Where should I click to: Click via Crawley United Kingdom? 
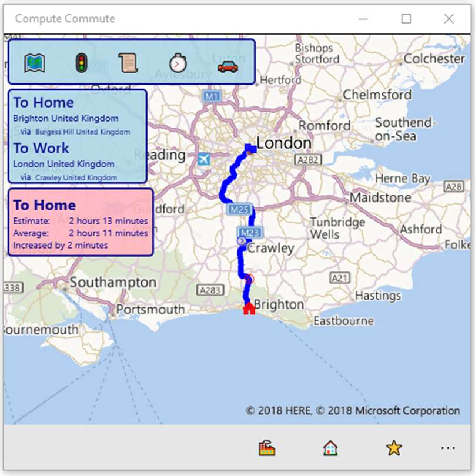coord(69,177)
